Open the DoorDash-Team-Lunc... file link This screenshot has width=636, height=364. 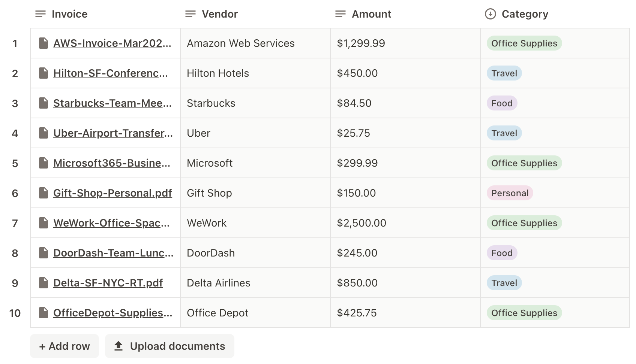click(x=113, y=253)
